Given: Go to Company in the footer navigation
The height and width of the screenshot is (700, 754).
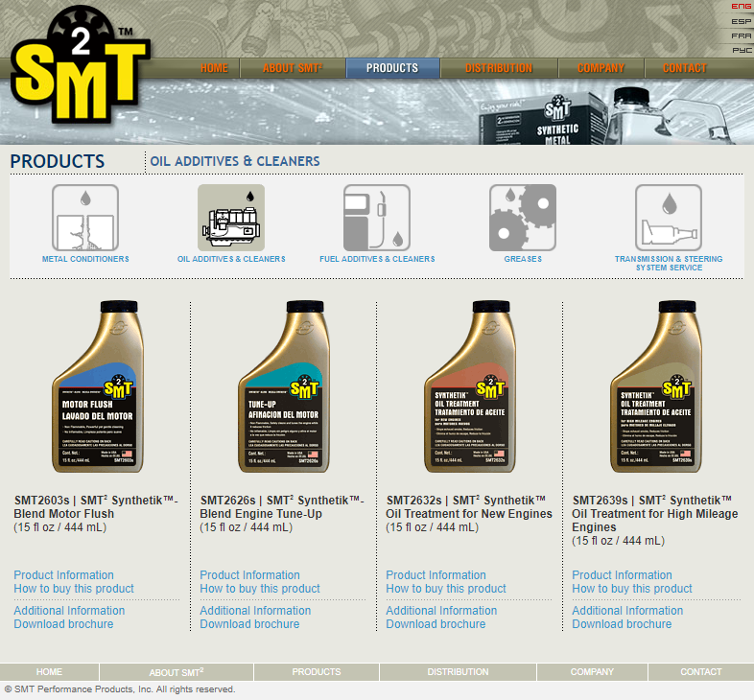Looking at the screenshot, I should [x=592, y=672].
